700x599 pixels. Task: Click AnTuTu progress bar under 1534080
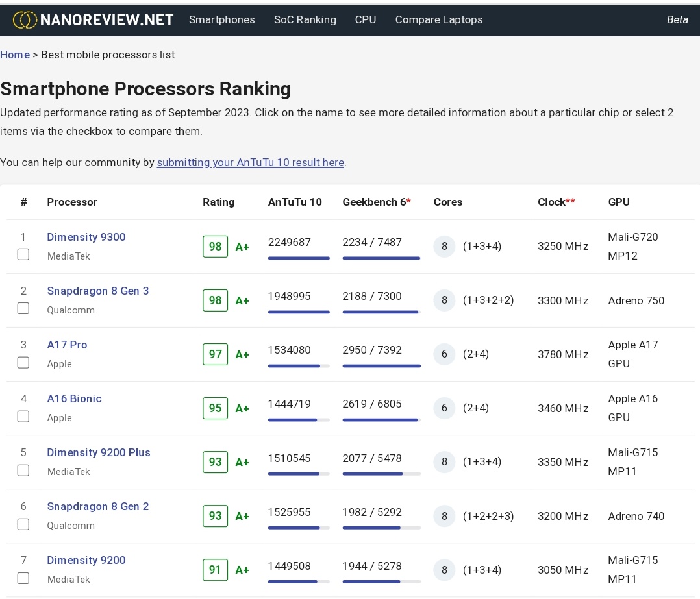coord(299,366)
